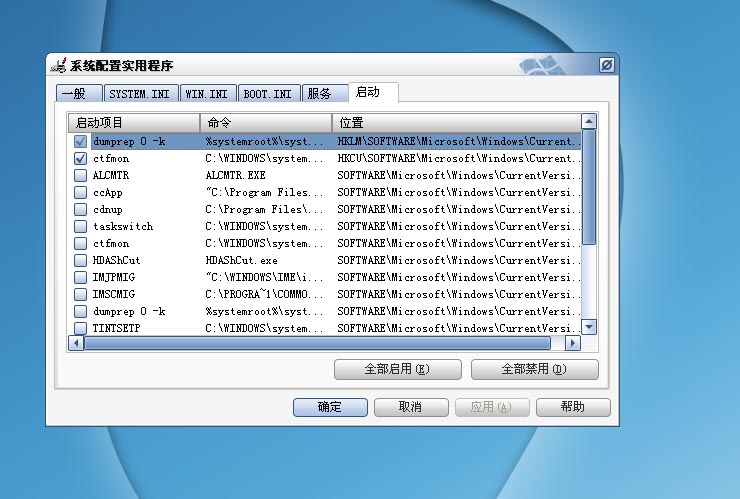Enable the ccApp startup checkbox
Screen dimensions: 740x499
click(x=80, y=192)
